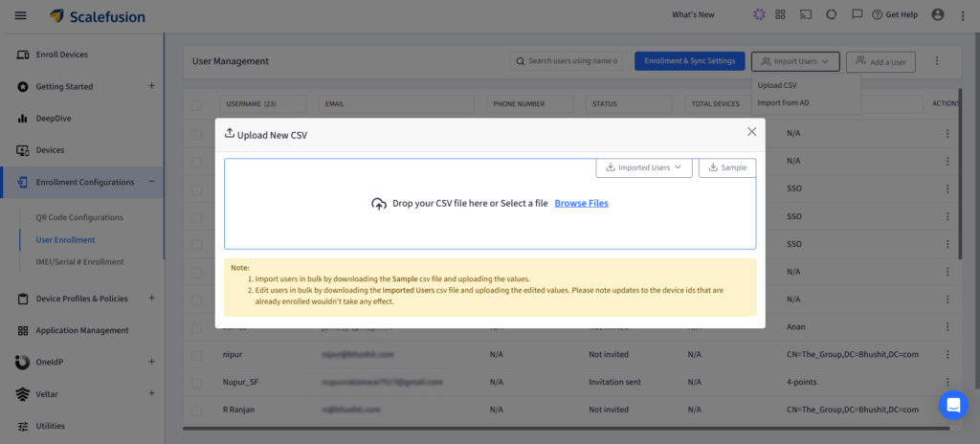
Task: Collapse Enrollment Configurations section
Action: [151, 182]
